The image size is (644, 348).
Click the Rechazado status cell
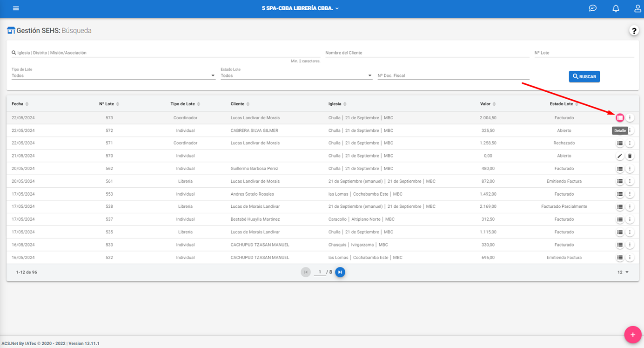pyautogui.click(x=564, y=143)
